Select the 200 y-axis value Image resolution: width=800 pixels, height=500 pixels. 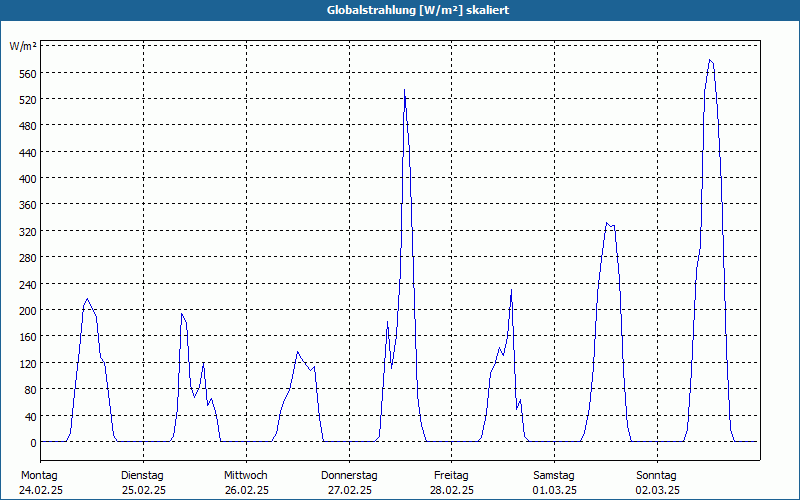(x=28, y=311)
